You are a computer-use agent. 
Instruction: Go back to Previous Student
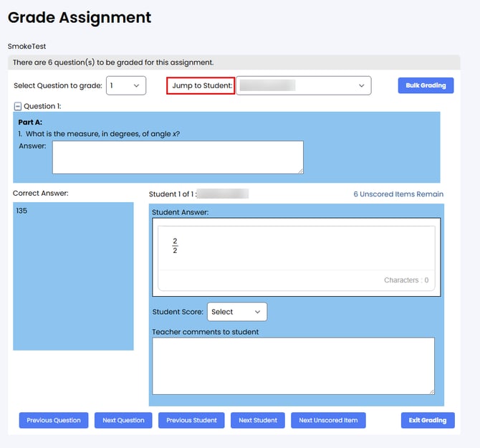191,420
